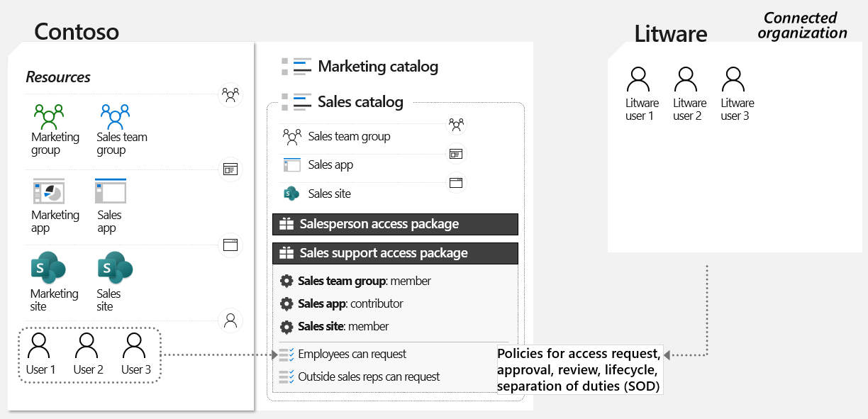Expand the Salesperson access package bar

click(x=395, y=224)
